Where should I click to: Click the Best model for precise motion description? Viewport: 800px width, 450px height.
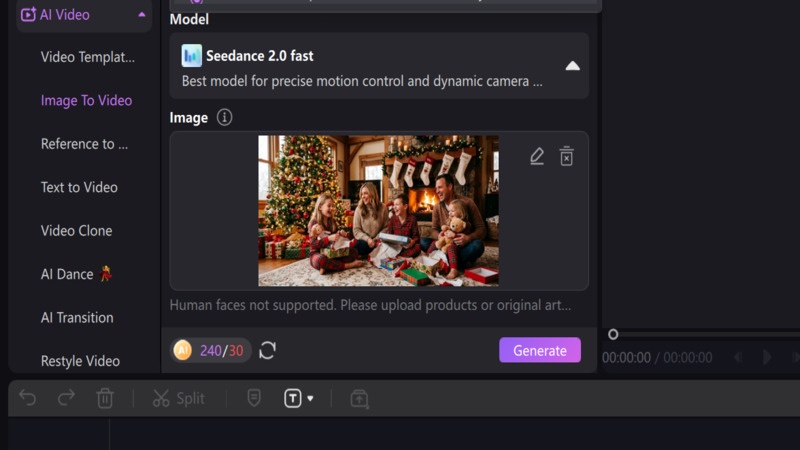(x=362, y=81)
